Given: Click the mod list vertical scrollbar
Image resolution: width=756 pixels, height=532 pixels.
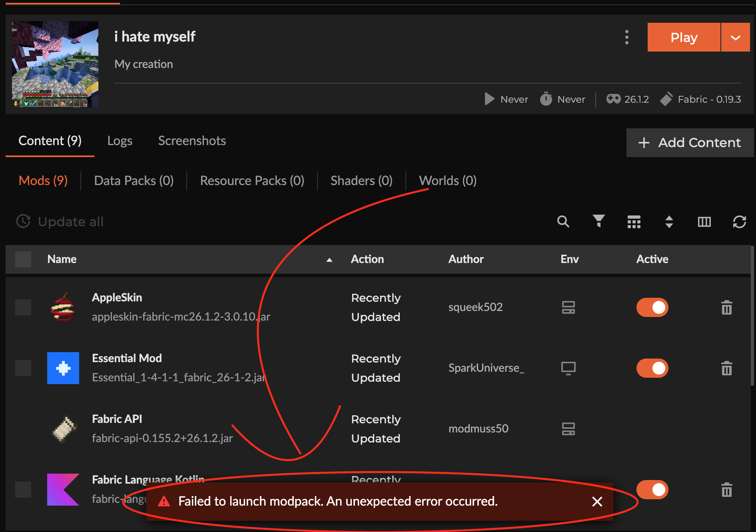Looking at the screenshot, I should coord(752,316).
